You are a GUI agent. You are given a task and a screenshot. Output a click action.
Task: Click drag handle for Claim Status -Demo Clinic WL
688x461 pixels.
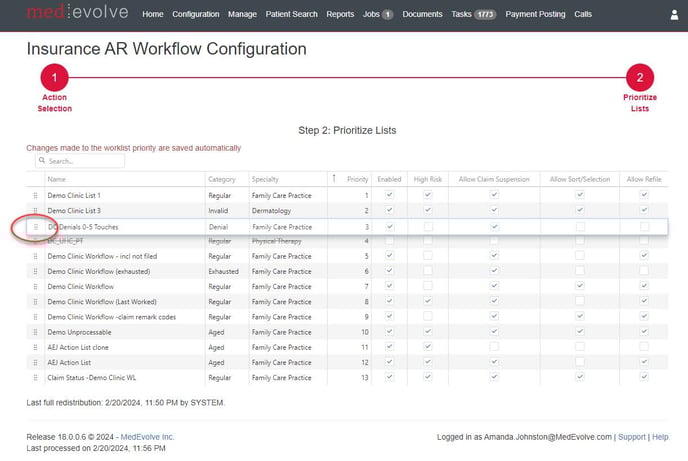coord(36,377)
